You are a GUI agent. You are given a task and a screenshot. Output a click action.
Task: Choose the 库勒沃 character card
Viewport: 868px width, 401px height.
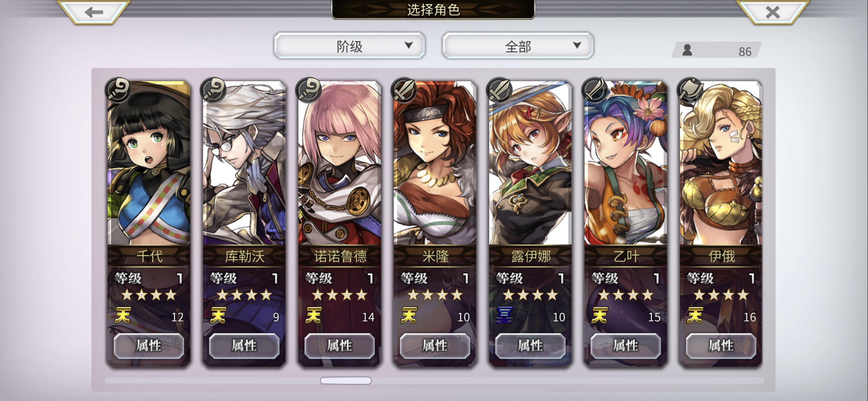pyautogui.click(x=244, y=223)
